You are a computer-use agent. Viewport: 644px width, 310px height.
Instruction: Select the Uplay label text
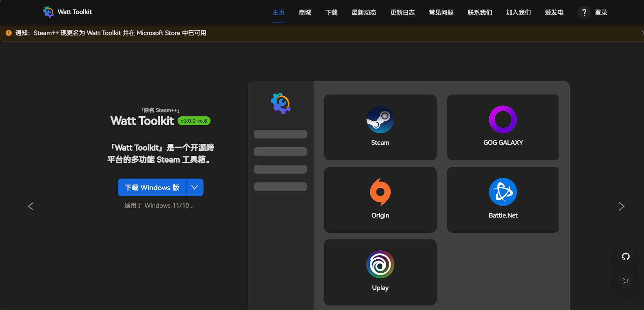[380, 288]
